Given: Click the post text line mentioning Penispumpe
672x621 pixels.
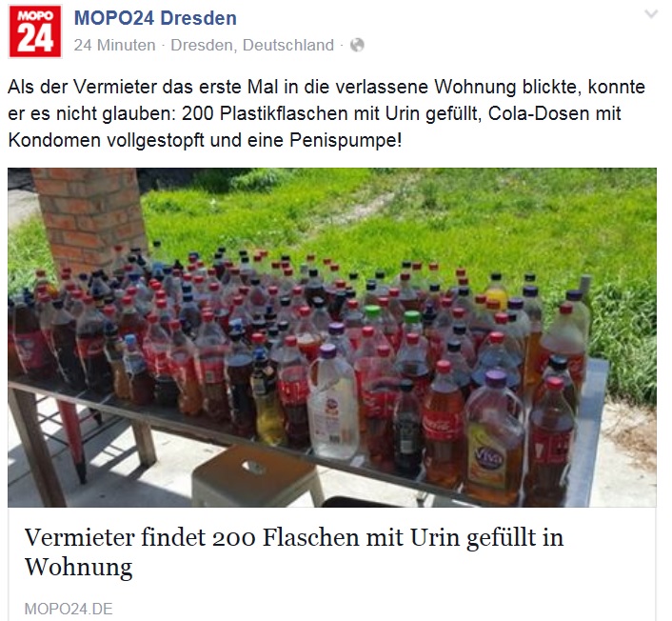Looking at the screenshot, I should coord(205,140).
